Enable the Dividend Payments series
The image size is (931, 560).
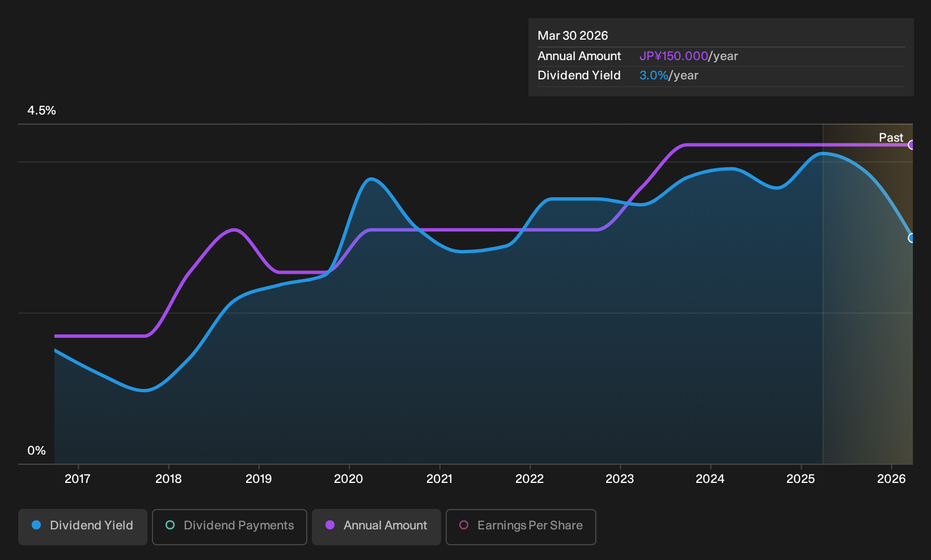point(230,527)
